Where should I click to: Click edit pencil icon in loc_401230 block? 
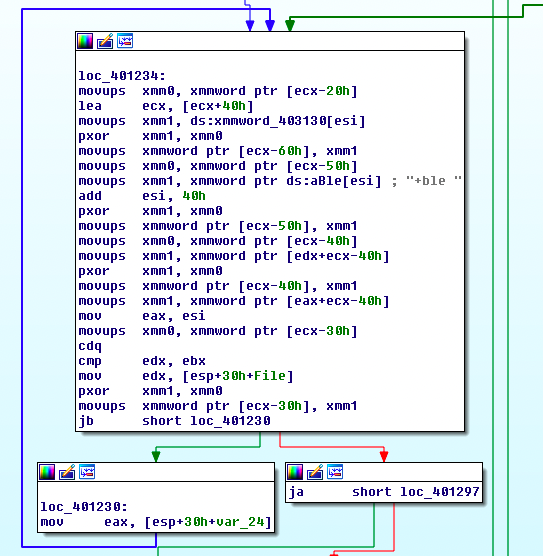67,472
